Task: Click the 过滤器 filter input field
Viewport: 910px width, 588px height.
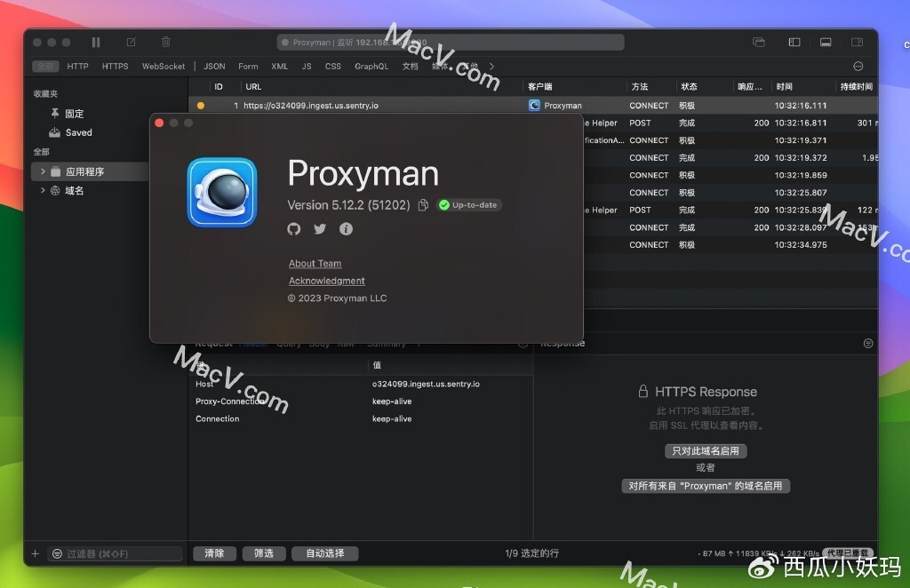Action: point(115,553)
